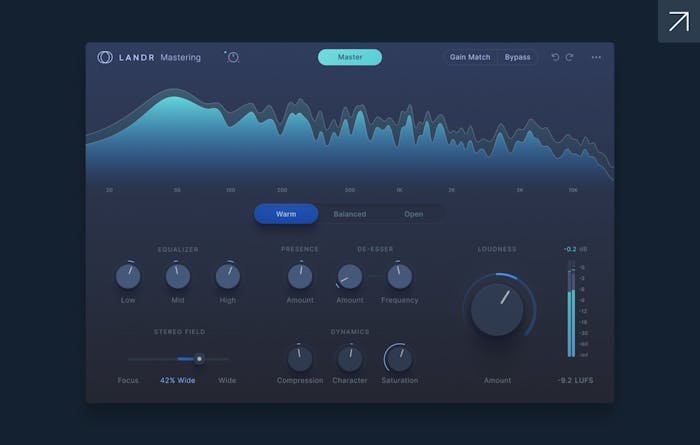700x445 pixels.
Task: Click the expand arrow in top-right corner
Action: pos(678,21)
